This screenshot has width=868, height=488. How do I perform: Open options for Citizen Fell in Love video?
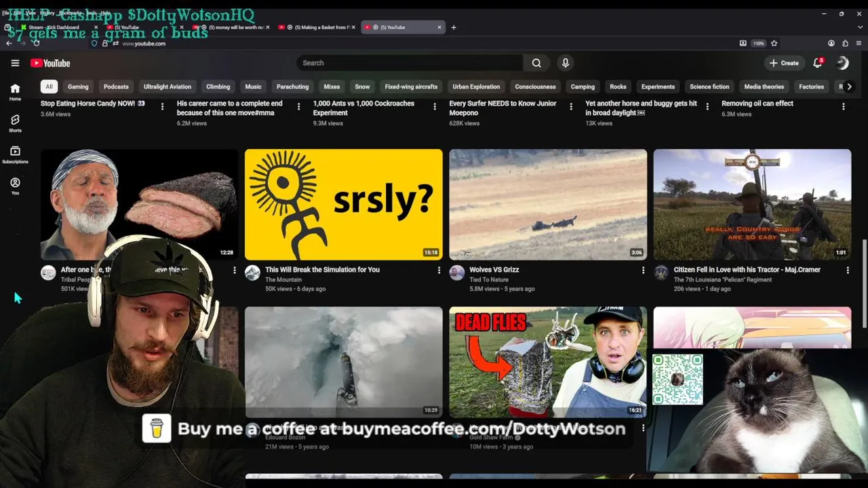[x=848, y=270]
